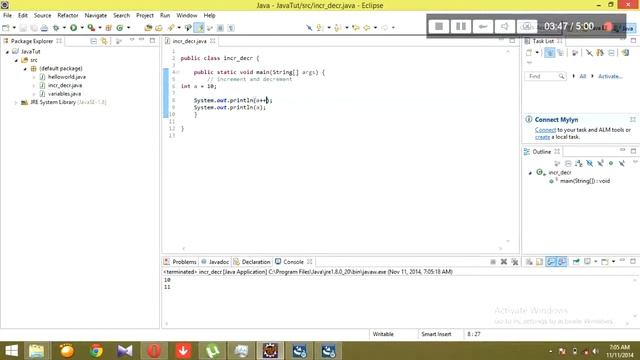Viewport: 640px width, 360px height.
Task: Open the Source menu
Action: point(42,16)
